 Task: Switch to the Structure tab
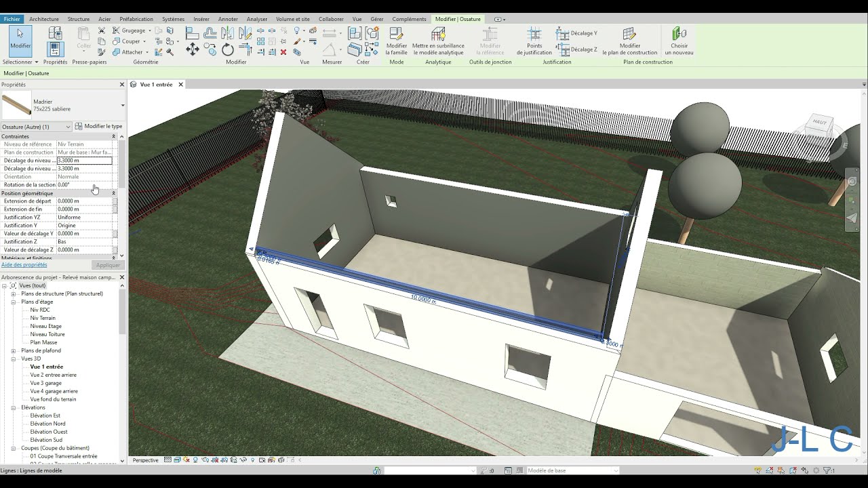tap(79, 19)
